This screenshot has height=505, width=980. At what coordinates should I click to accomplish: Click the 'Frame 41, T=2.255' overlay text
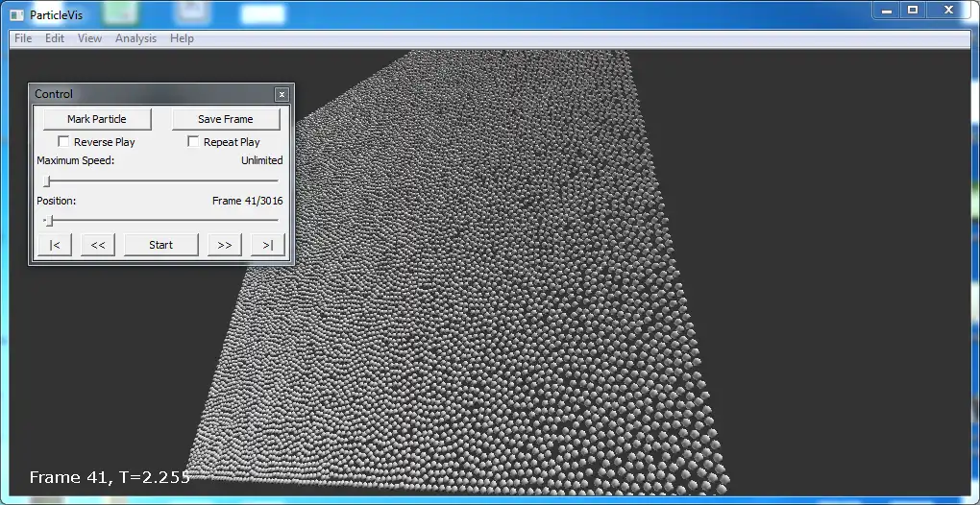110,477
